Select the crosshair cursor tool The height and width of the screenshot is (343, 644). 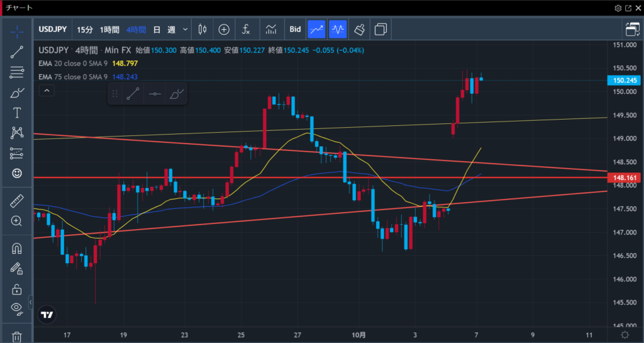click(x=17, y=30)
